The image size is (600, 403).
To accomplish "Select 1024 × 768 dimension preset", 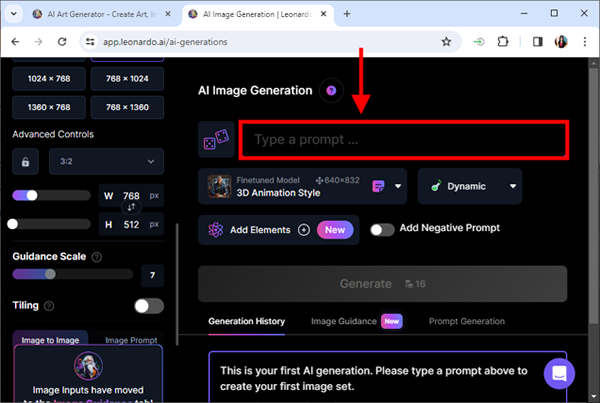I will (x=49, y=79).
